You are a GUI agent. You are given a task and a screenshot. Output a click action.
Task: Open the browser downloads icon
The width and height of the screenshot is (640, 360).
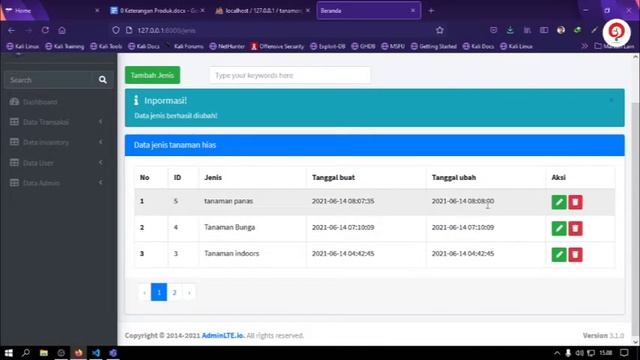pos(510,30)
